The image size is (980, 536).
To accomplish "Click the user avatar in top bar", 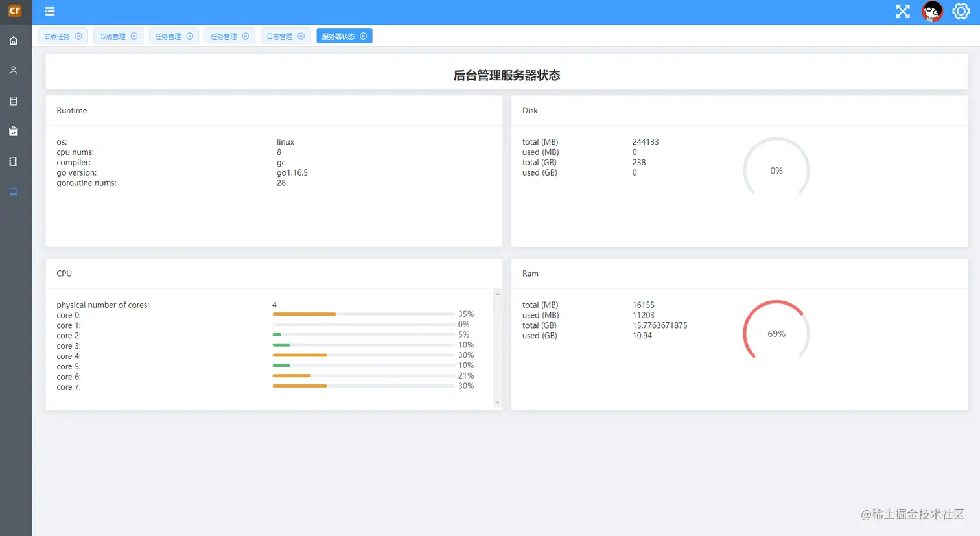I will tap(932, 12).
